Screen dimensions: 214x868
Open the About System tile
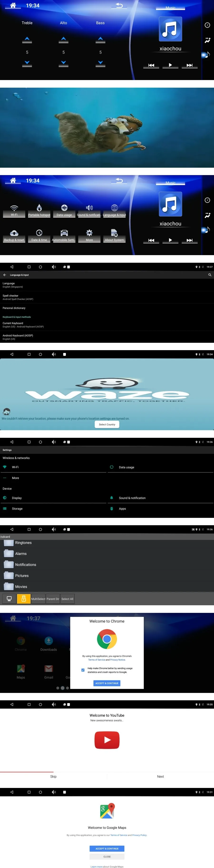114,236
